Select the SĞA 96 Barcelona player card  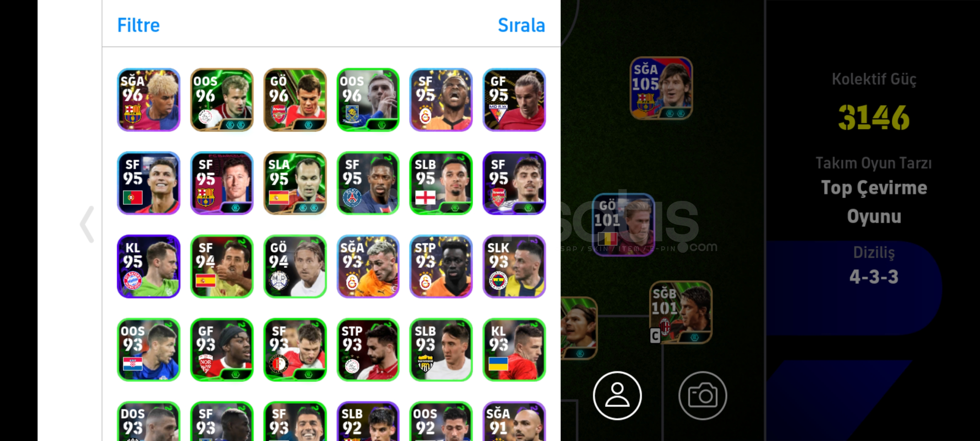[x=149, y=100]
